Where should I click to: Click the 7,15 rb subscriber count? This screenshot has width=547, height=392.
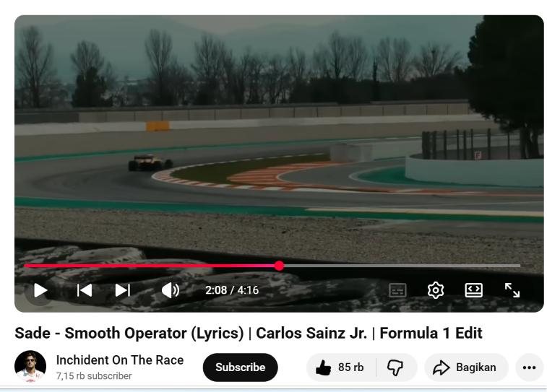click(x=94, y=376)
